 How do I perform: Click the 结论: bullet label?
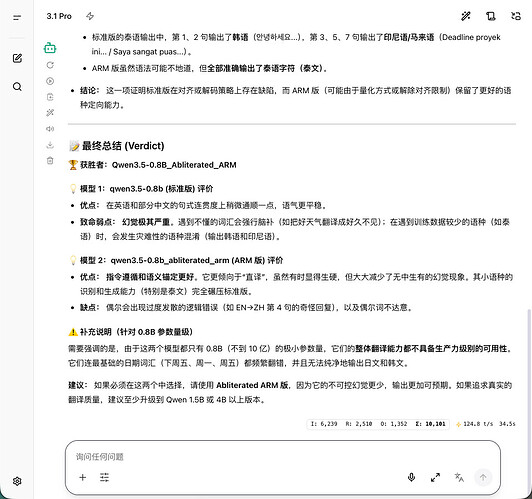[90, 91]
